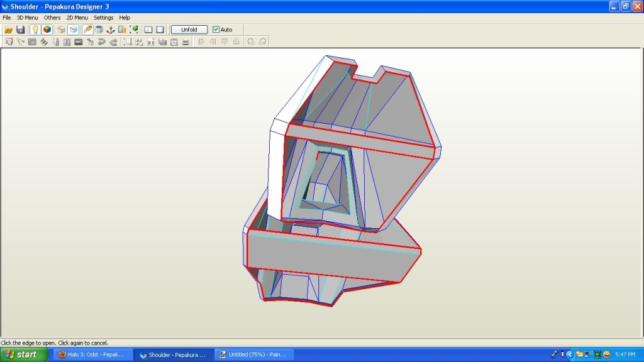Open the 3D Menu

point(27,18)
